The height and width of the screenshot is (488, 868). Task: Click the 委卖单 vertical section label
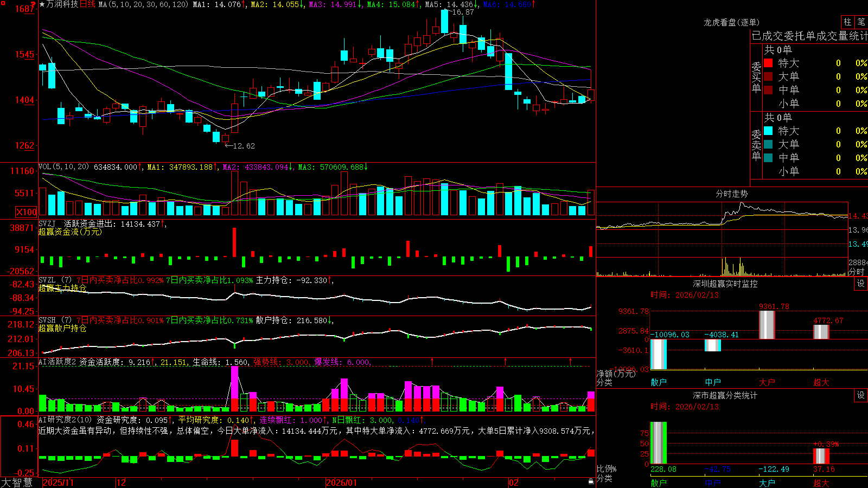756,145
